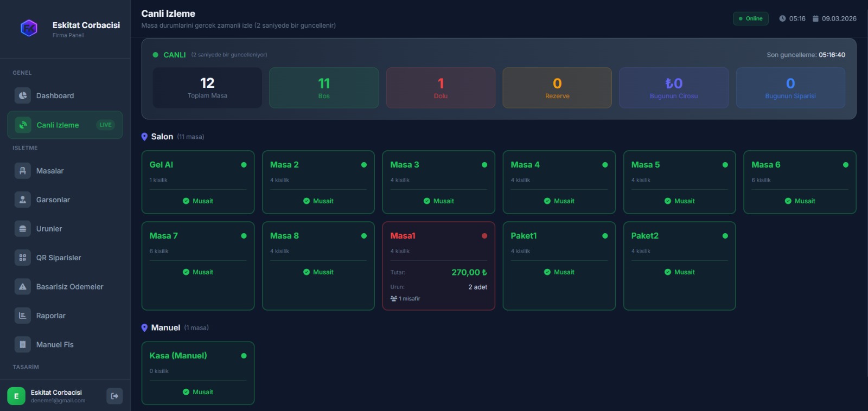Click the '2 adet' value on Masa1
Screen dimensions: 868x411
[x=477, y=287]
